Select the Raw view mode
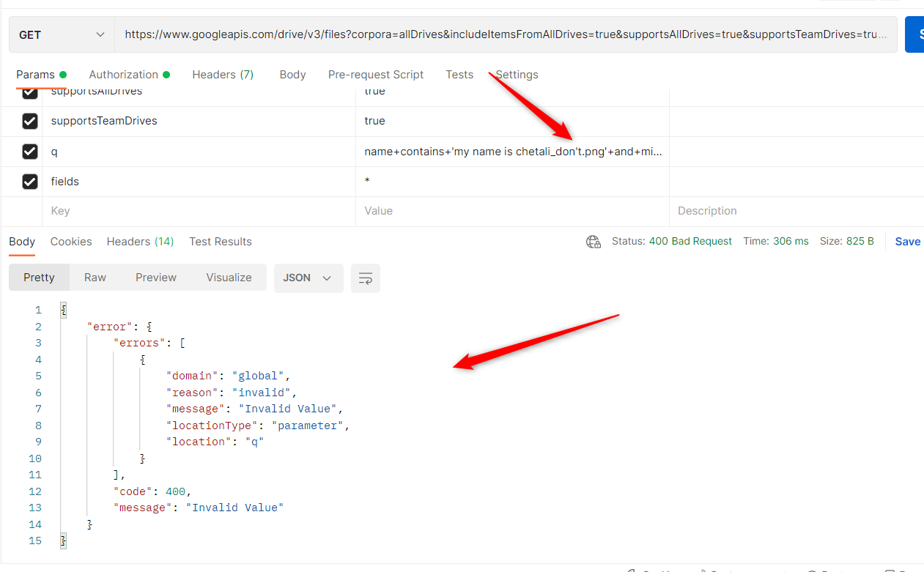The width and height of the screenshot is (924, 572). tap(95, 278)
